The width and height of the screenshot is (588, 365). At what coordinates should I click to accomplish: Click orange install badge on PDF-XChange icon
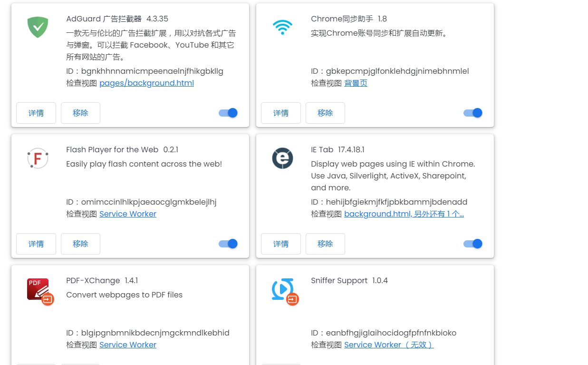click(48, 299)
